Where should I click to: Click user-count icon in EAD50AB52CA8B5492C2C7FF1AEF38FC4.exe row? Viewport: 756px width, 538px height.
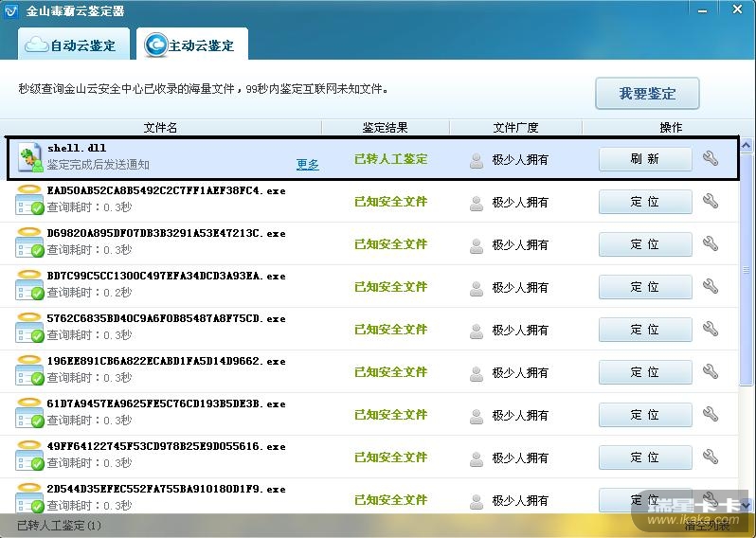click(x=477, y=203)
